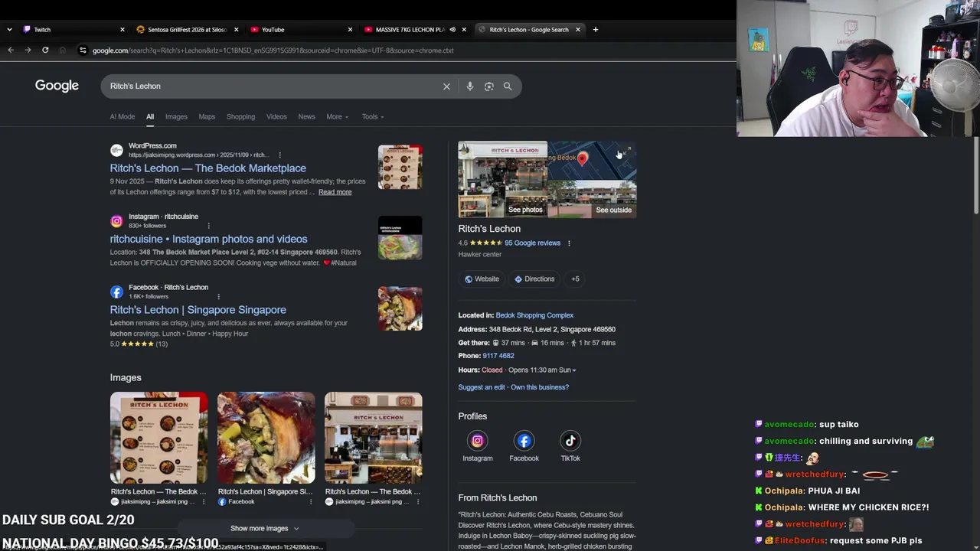Open Ritch's Lechon Singapore Facebook link

click(198, 310)
